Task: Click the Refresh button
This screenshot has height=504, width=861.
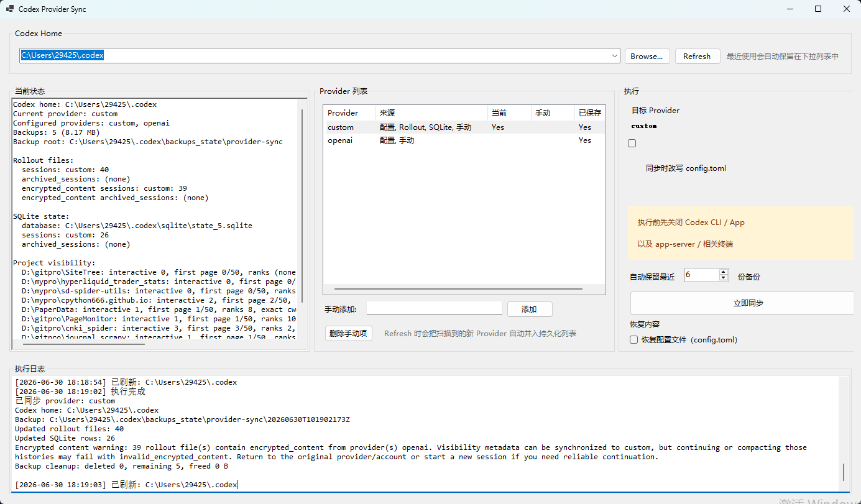Action: pyautogui.click(x=697, y=56)
